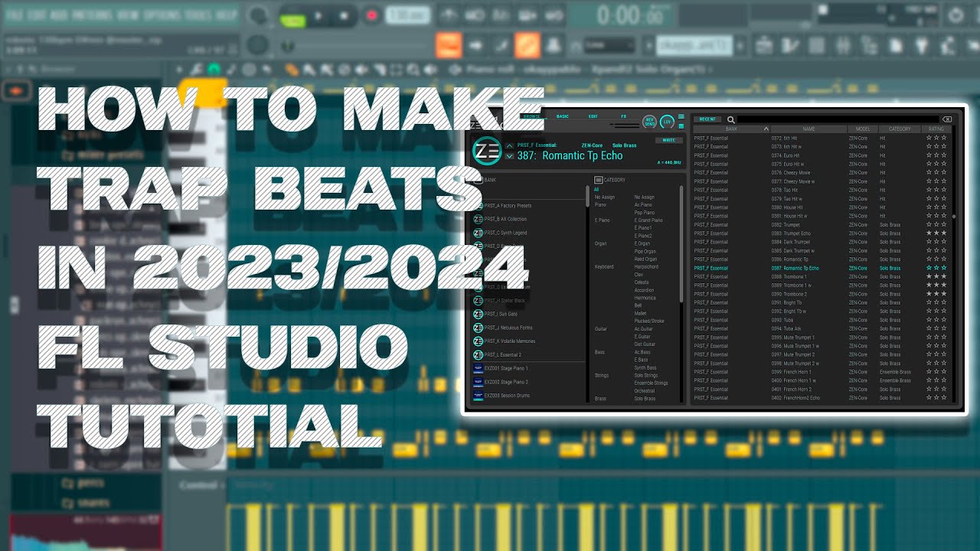This screenshot has height=551, width=980.
Task: Select the EXZ001 Stage Piano 1 expansion icon
Action: (x=478, y=369)
